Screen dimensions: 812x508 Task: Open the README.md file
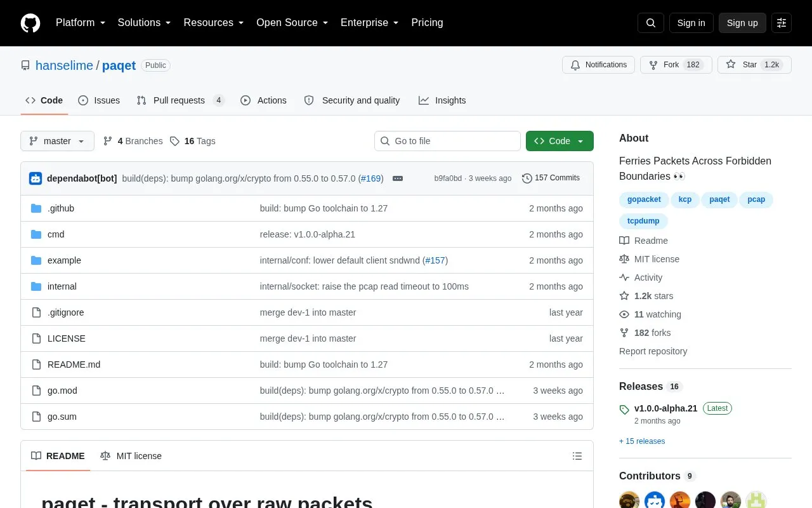pos(74,364)
